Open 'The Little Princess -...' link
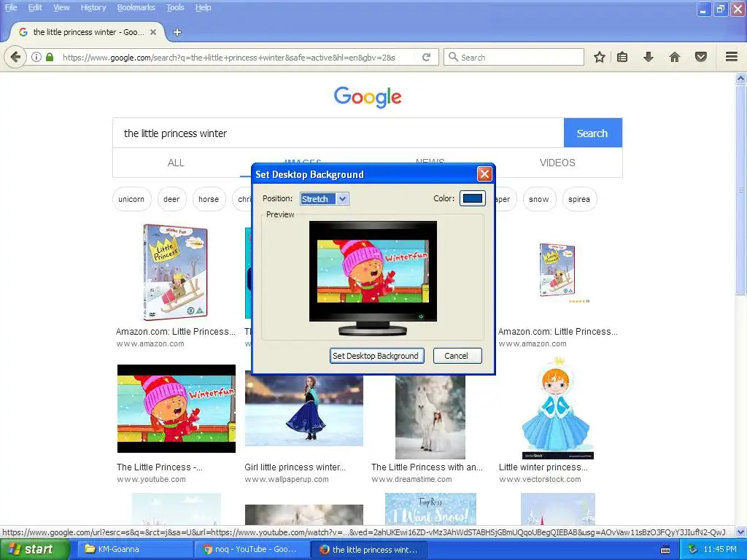 point(160,467)
